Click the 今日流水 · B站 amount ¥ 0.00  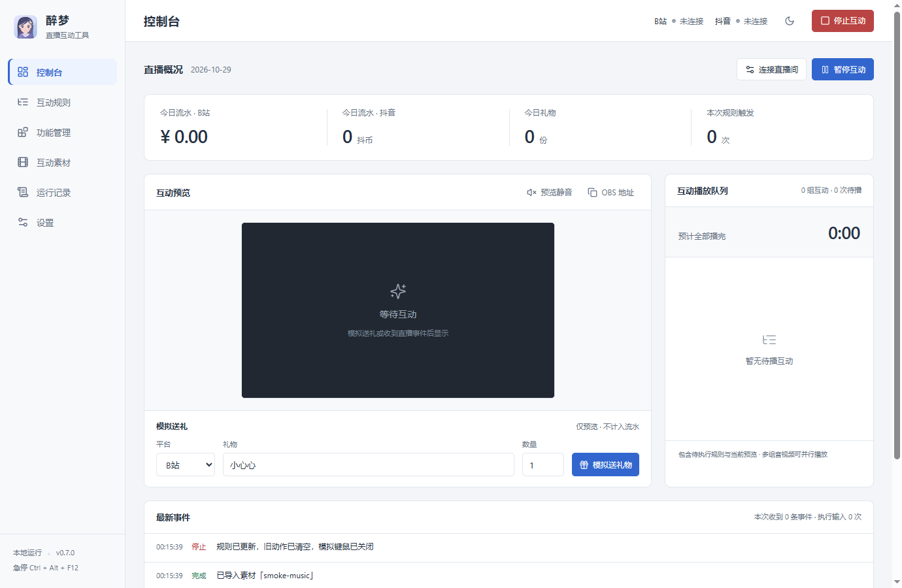point(184,137)
